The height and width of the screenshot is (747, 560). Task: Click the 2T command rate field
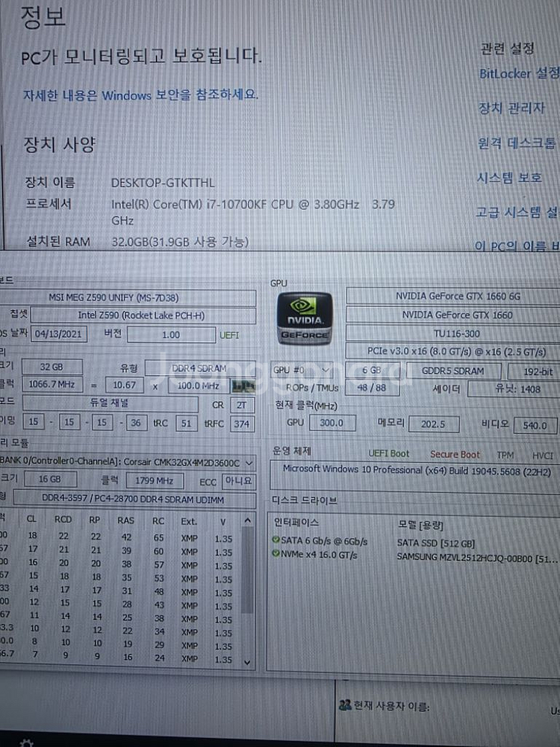[x=242, y=405]
